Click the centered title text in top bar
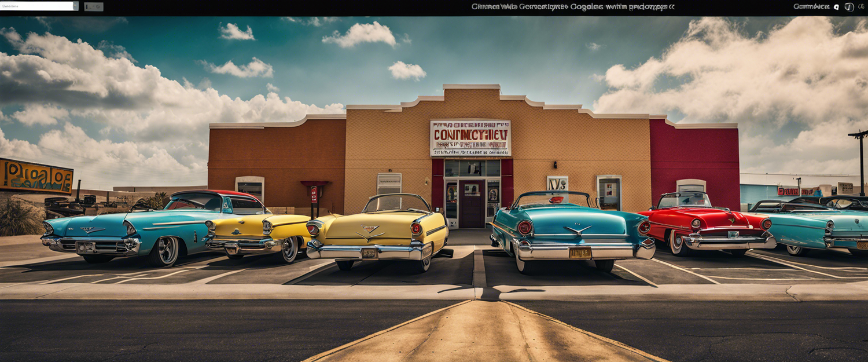 click(572, 7)
